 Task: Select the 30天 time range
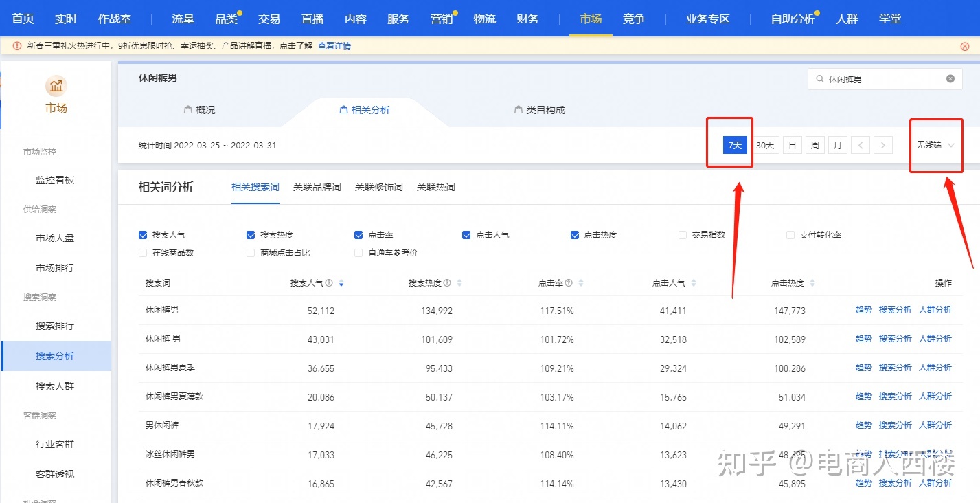pyautogui.click(x=765, y=145)
